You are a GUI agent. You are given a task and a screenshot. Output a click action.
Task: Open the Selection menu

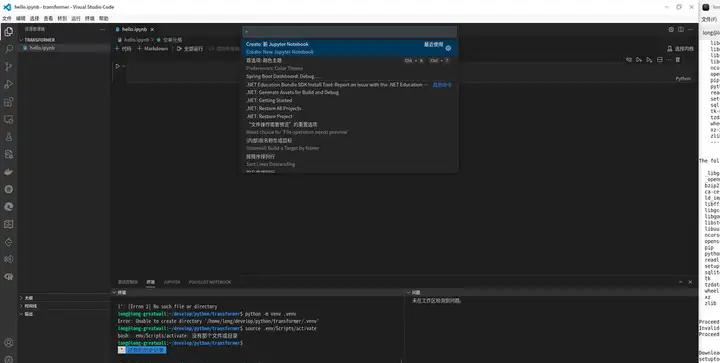click(34, 18)
